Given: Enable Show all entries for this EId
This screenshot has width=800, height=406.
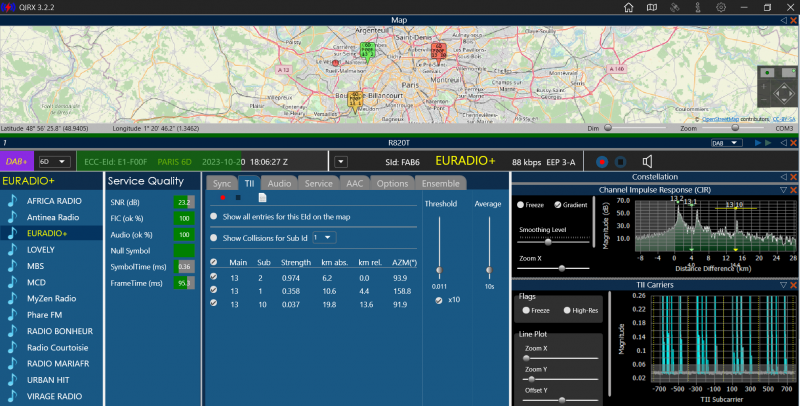Looking at the screenshot, I should point(214,216).
